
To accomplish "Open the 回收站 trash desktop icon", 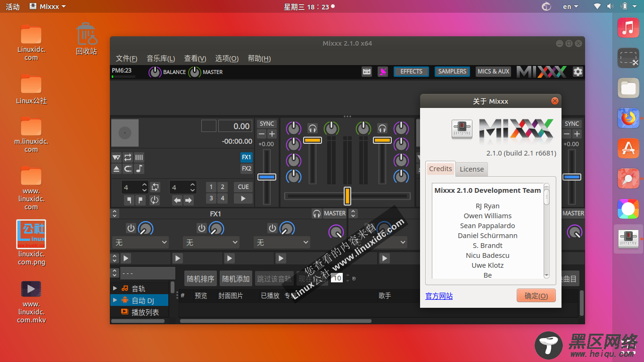I will click(x=86, y=39).
